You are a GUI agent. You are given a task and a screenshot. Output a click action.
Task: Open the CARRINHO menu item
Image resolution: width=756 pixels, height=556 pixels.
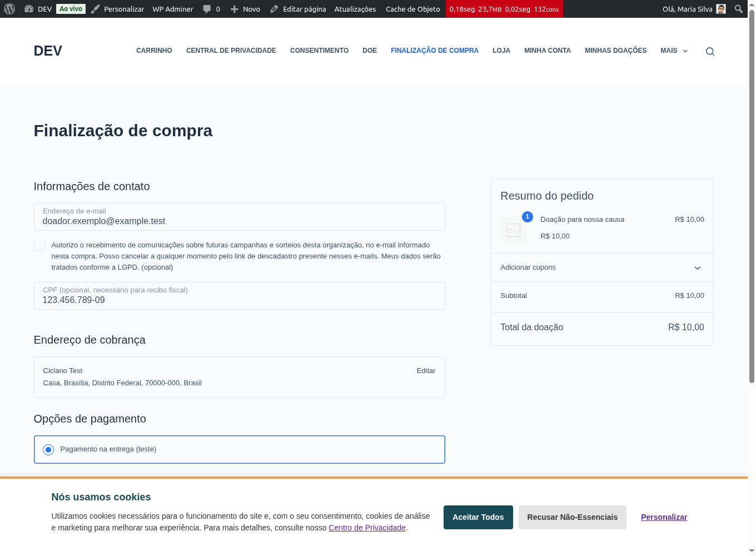[x=154, y=51]
